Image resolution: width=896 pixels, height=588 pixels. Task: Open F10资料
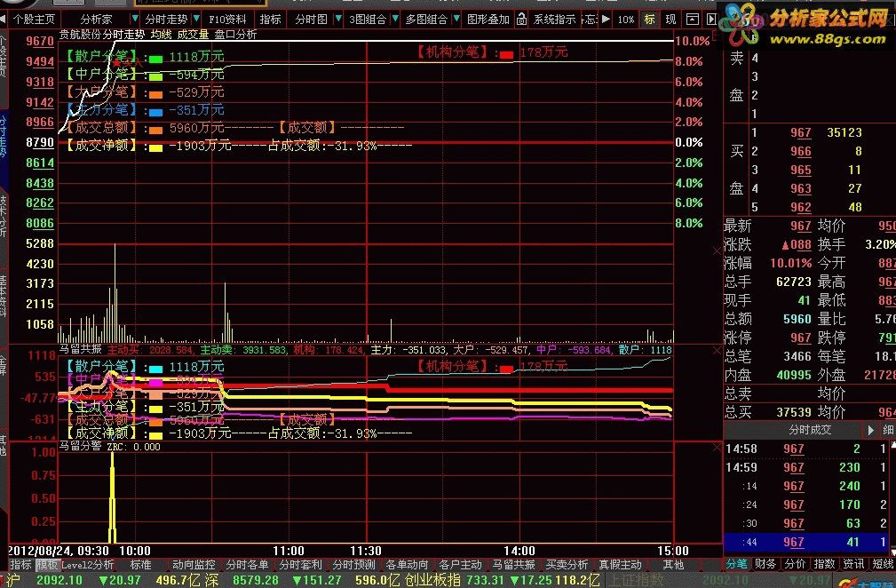point(226,20)
